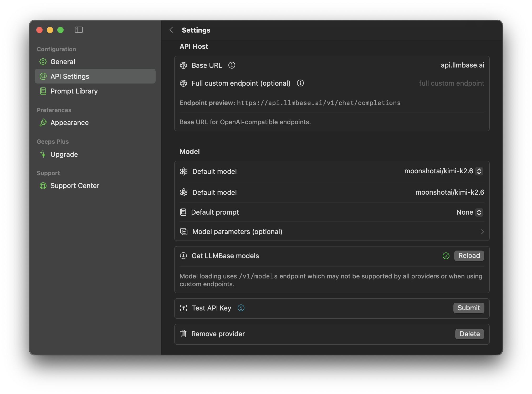Toggle the sidebar panel icon
The height and width of the screenshot is (394, 532).
tap(79, 30)
